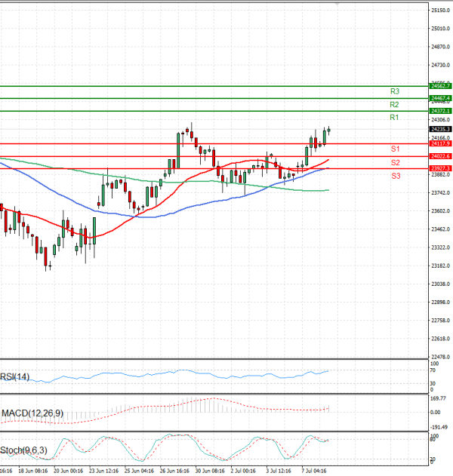Click the 23322.0 price axis value
Image resolution: width=453 pixels, height=476 pixels.
click(x=441, y=247)
